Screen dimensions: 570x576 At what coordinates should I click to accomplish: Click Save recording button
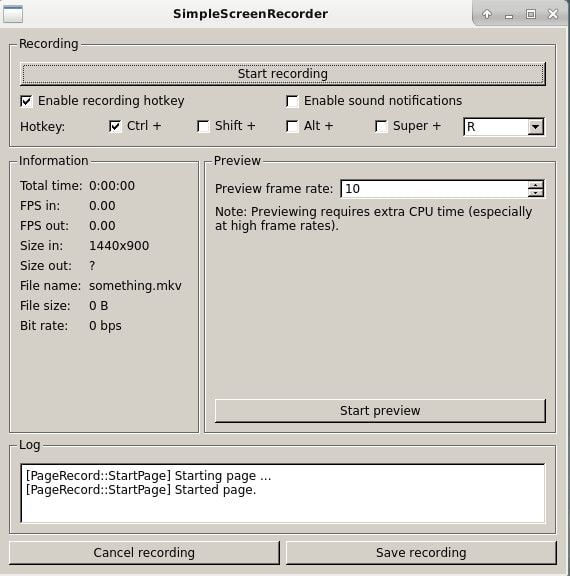(x=421, y=553)
